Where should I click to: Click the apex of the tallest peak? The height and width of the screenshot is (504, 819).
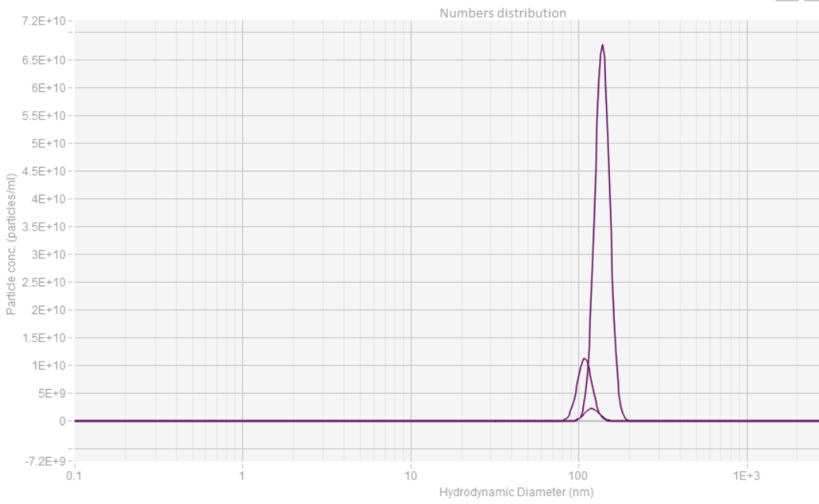tap(603, 45)
